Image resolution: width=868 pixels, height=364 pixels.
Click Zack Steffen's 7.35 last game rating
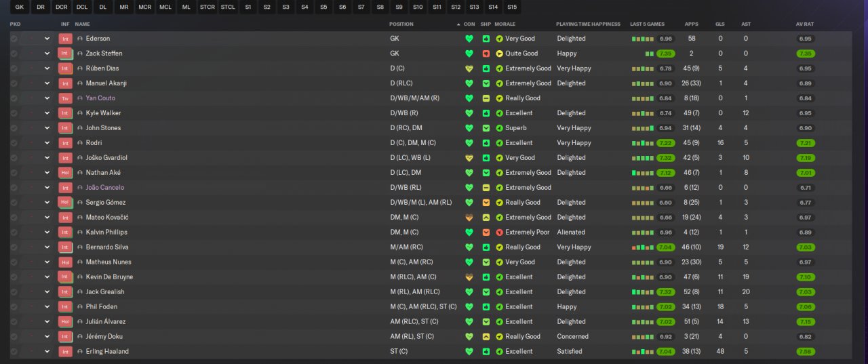665,54
